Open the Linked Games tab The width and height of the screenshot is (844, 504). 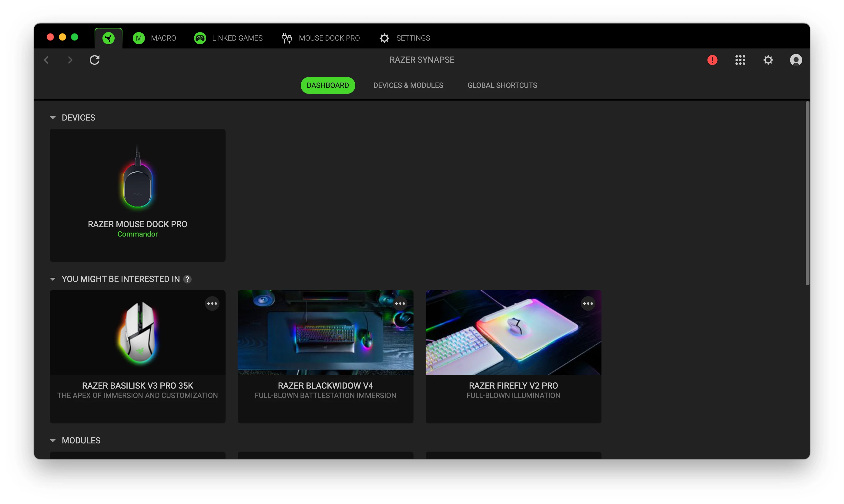point(228,38)
